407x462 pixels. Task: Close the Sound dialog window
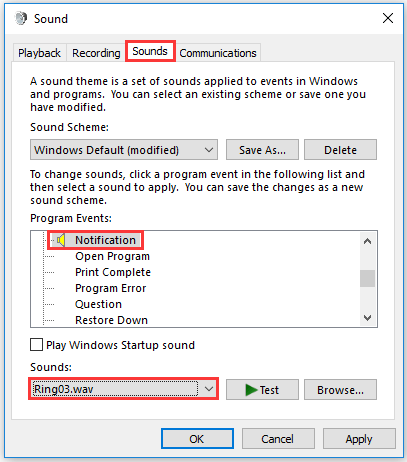click(388, 18)
